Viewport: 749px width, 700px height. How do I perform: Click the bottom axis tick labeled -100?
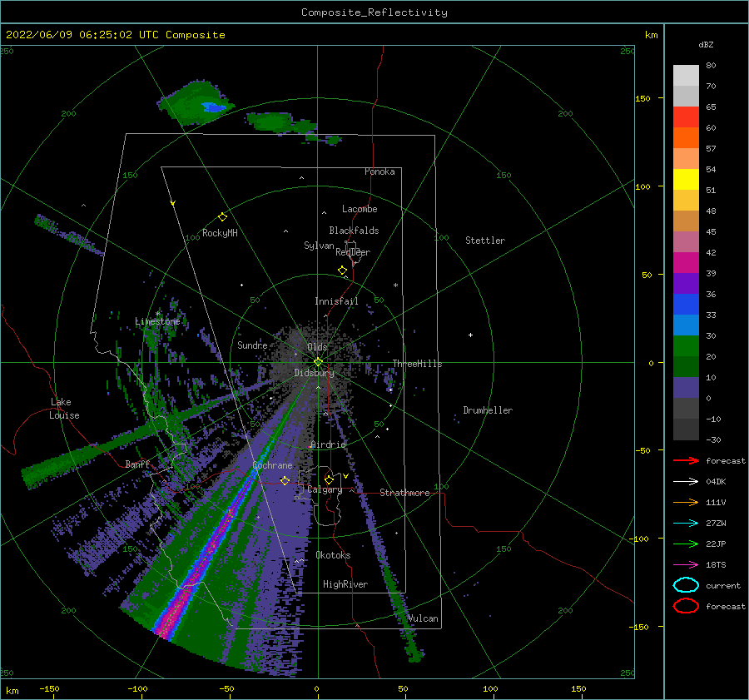click(x=137, y=688)
